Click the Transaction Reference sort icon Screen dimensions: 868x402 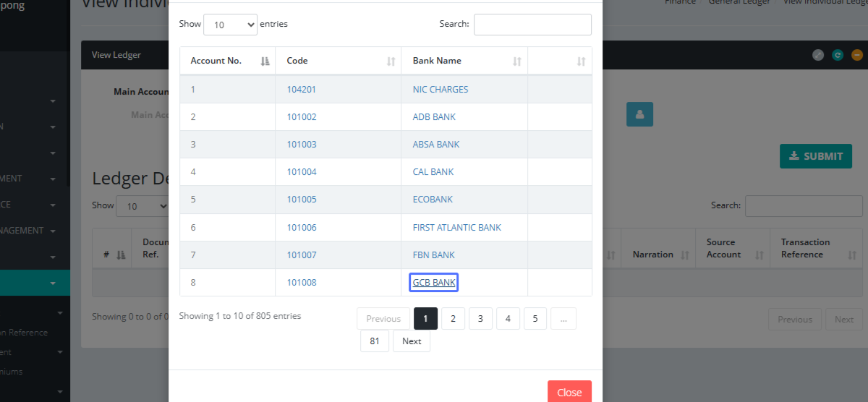[x=852, y=255]
